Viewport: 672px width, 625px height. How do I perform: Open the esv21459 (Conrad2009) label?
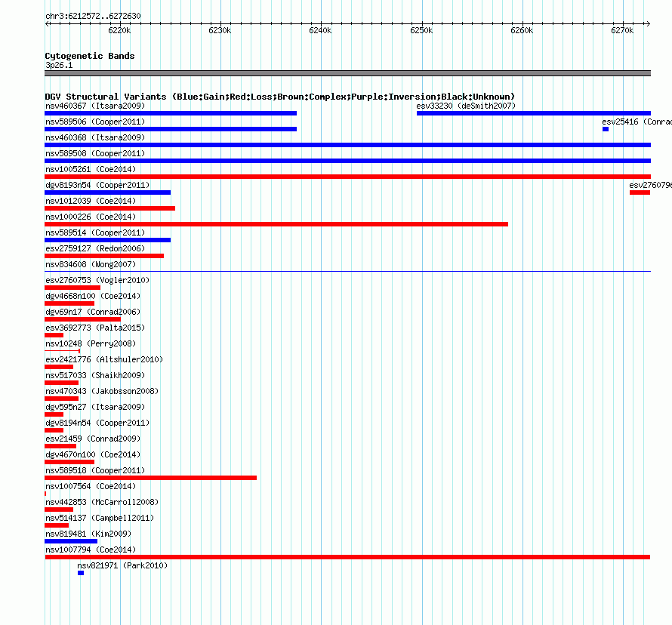(x=93, y=439)
